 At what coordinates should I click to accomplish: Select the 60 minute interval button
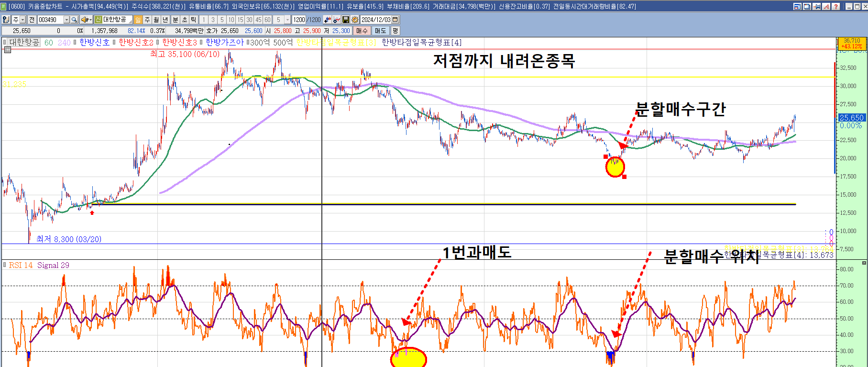click(267, 20)
